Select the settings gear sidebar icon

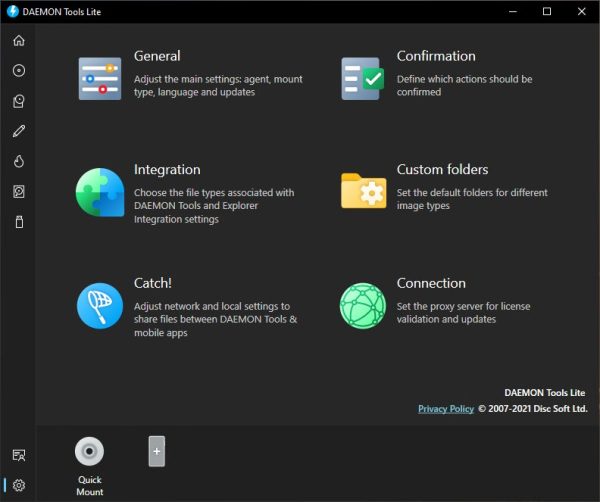tap(19, 485)
